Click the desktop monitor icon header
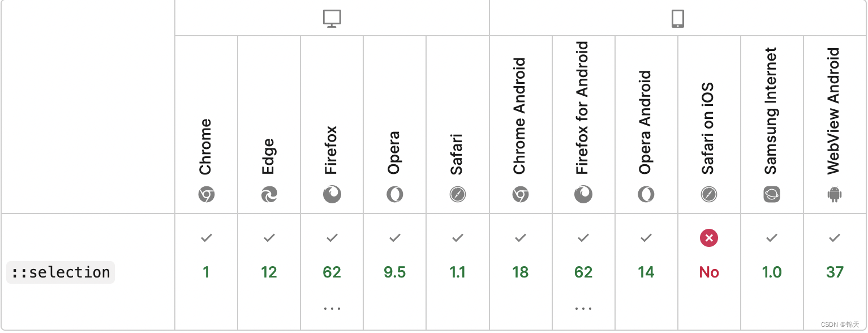 (332, 19)
